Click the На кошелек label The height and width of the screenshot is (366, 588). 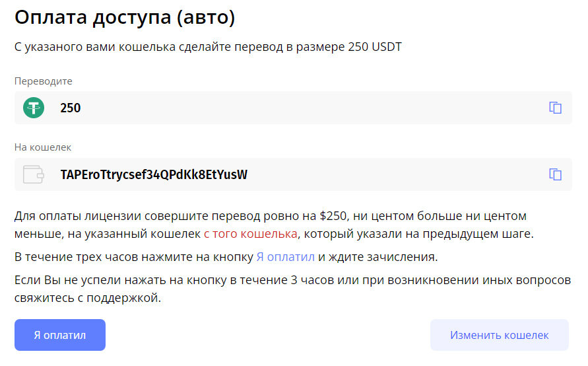[43, 147]
